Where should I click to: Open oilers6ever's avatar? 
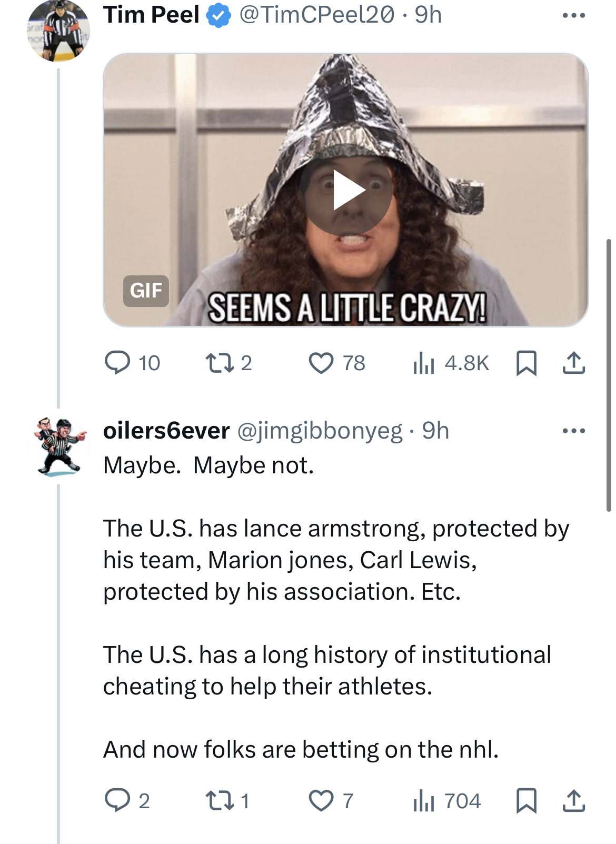click(58, 446)
